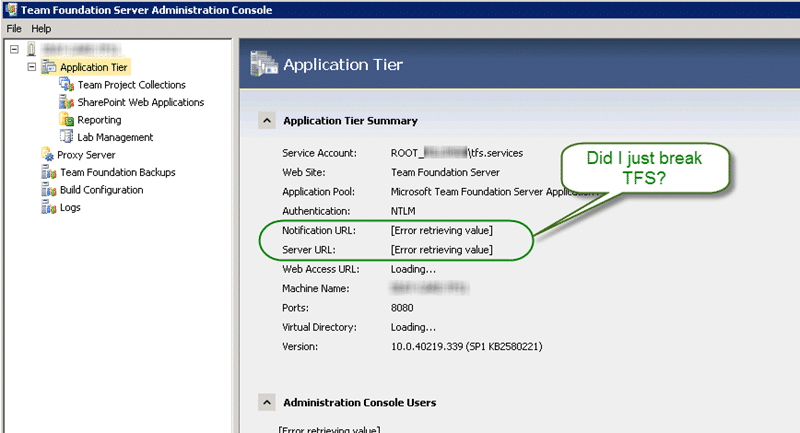Click the Proxy Server icon
This screenshot has height=433, width=800.
(48, 154)
